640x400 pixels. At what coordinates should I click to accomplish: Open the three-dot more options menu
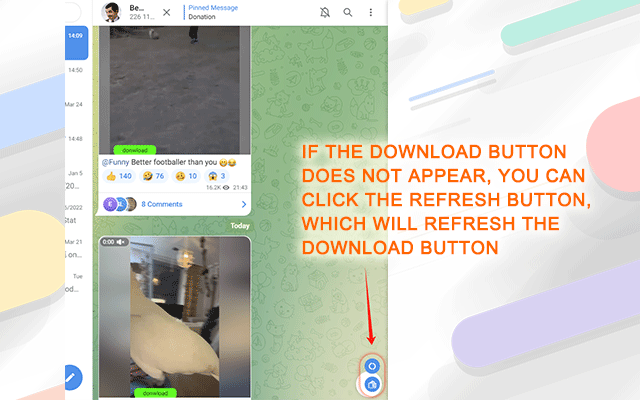point(371,12)
